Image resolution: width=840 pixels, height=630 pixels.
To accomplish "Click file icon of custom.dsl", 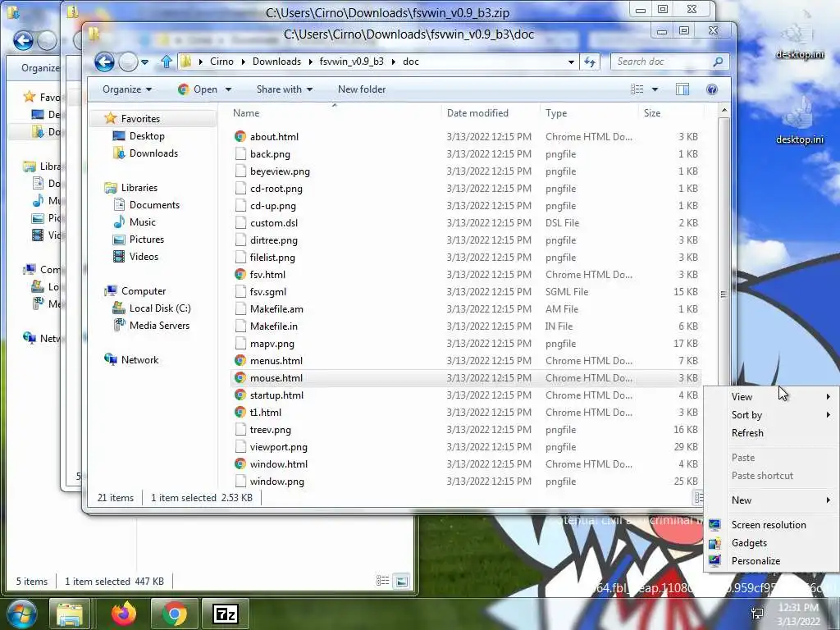I will click(240, 223).
